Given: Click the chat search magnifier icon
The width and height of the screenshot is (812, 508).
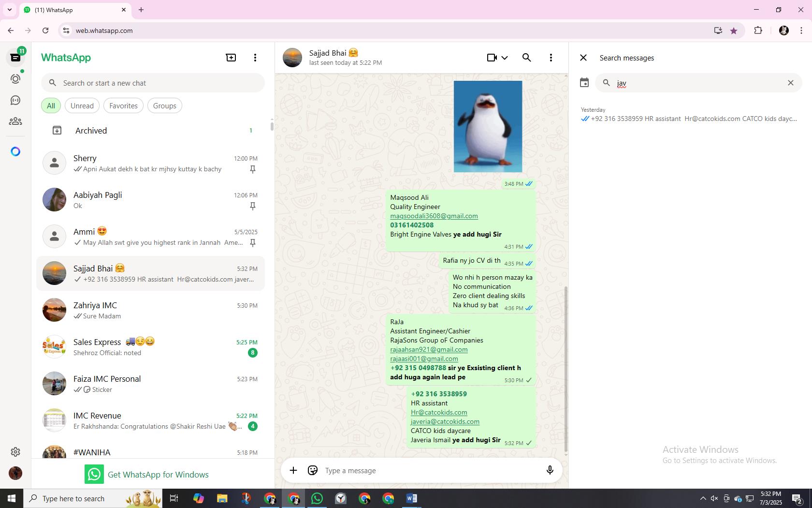Looking at the screenshot, I should [527, 58].
